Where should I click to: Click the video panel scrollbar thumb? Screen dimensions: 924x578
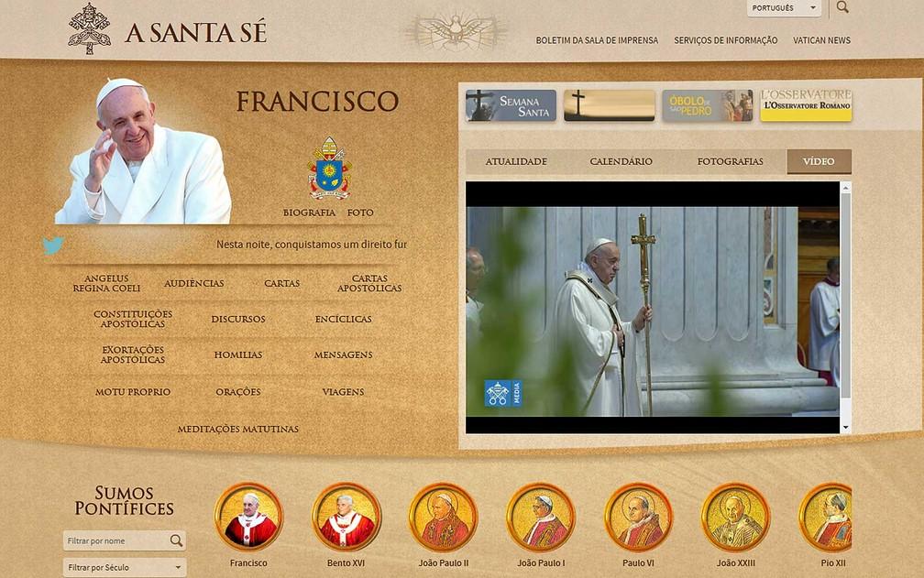pyautogui.click(x=845, y=296)
